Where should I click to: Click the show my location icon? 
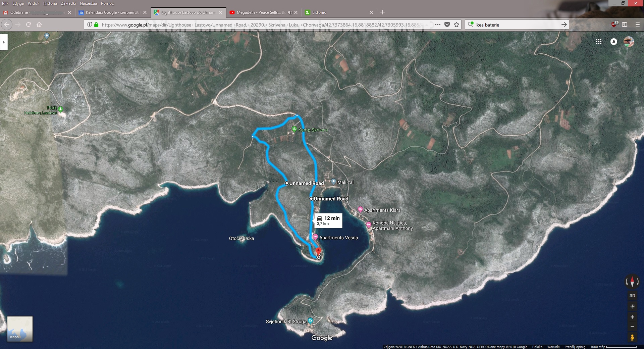632,306
